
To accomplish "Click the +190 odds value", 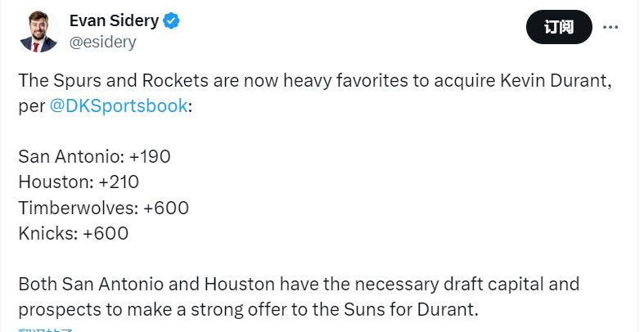I will [x=150, y=157].
